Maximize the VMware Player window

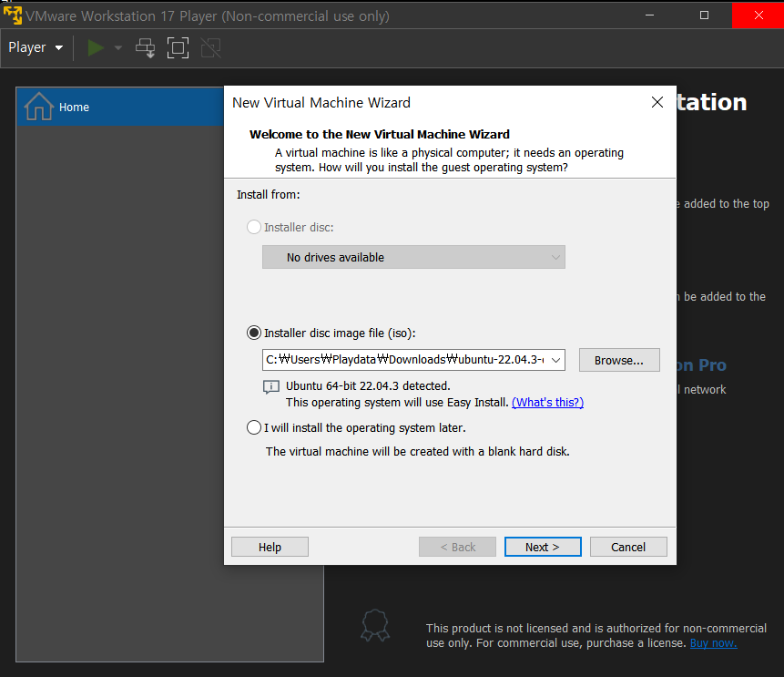pos(704,15)
